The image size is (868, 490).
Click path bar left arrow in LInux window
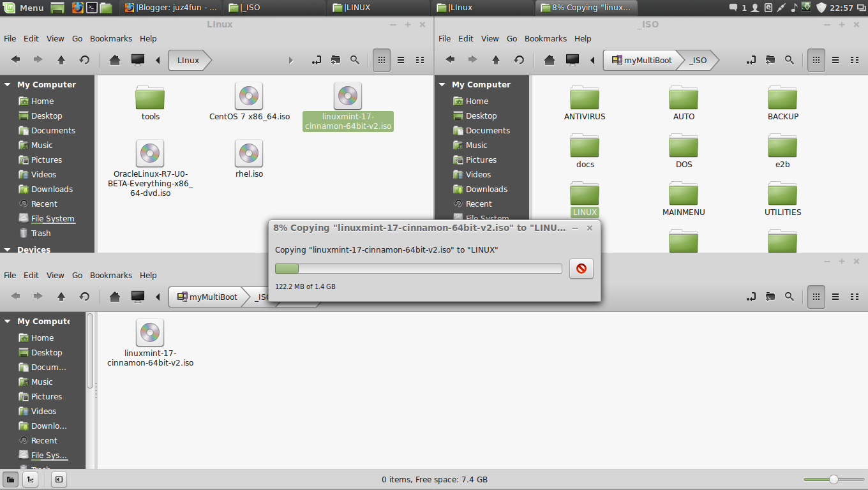(158, 60)
